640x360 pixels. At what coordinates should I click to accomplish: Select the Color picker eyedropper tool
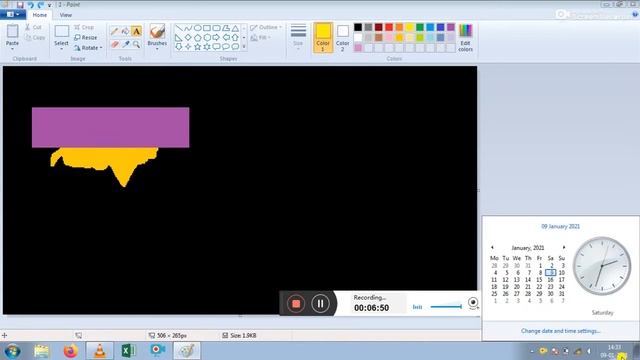[126, 44]
